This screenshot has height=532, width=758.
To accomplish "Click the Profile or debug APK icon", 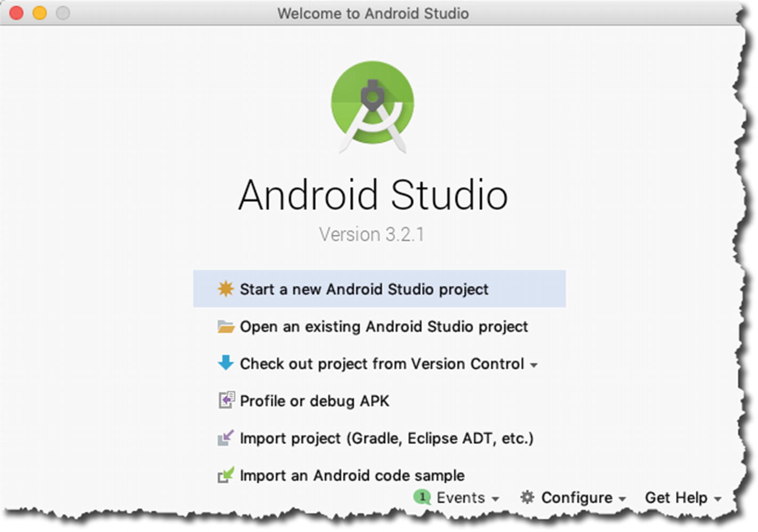I will click(x=226, y=400).
